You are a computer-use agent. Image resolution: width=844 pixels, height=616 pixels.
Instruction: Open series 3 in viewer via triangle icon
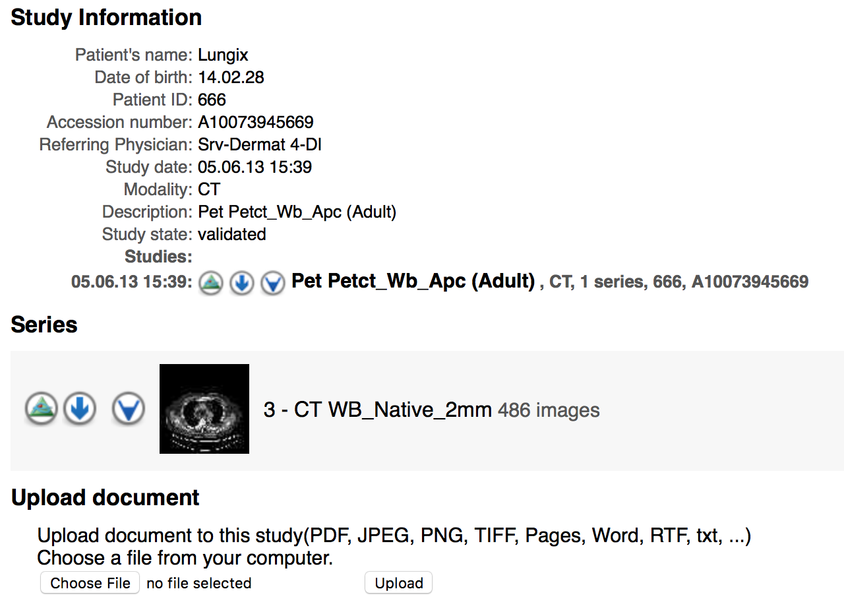[x=42, y=409]
